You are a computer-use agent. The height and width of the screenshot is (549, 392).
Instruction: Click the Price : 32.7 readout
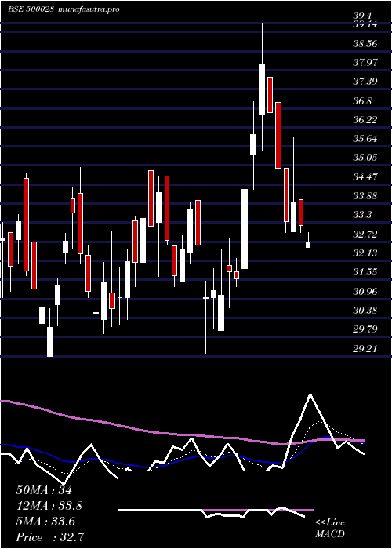click(x=49, y=537)
